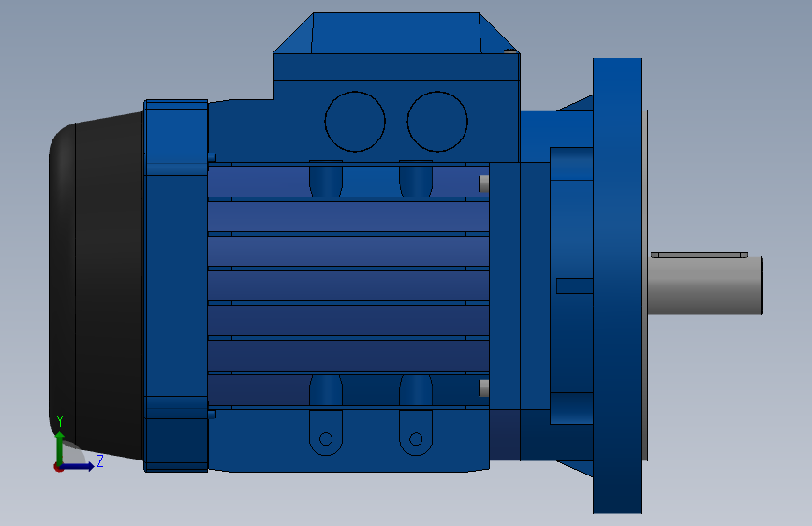
Task: Select the gray output shaft
Action: tap(705, 285)
